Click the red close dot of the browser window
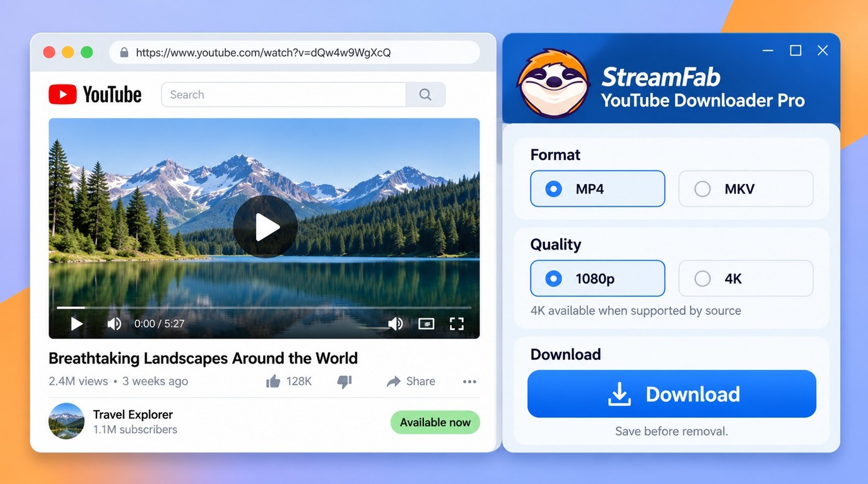 pos(49,52)
